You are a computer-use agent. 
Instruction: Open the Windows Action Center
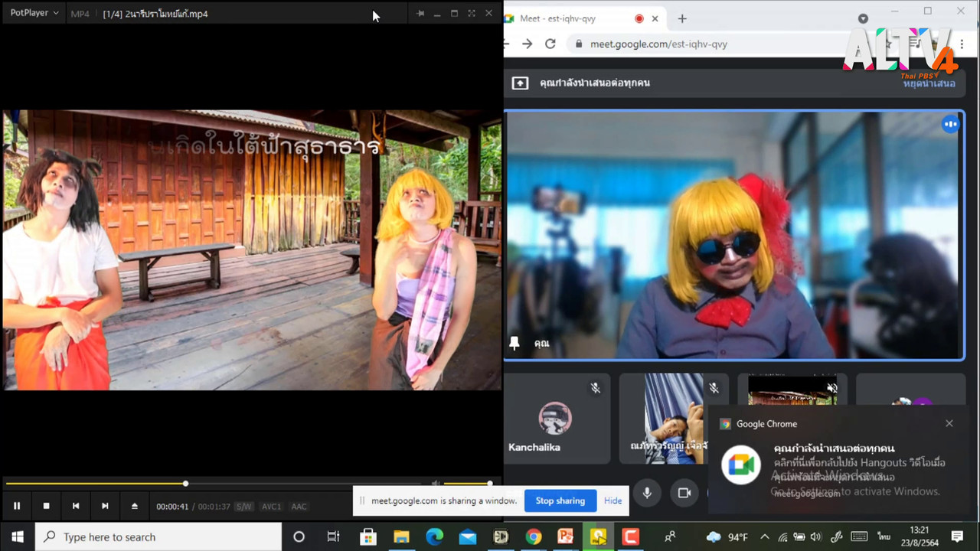[957, 536]
